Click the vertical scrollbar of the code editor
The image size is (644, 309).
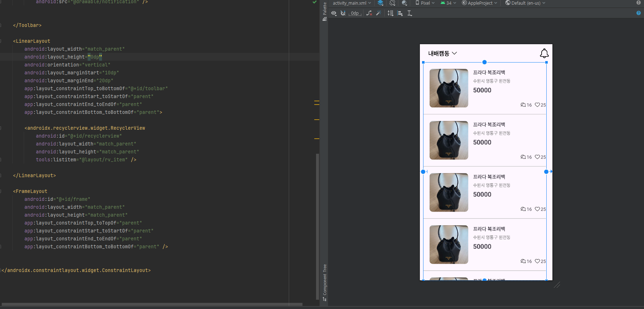(x=317, y=226)
